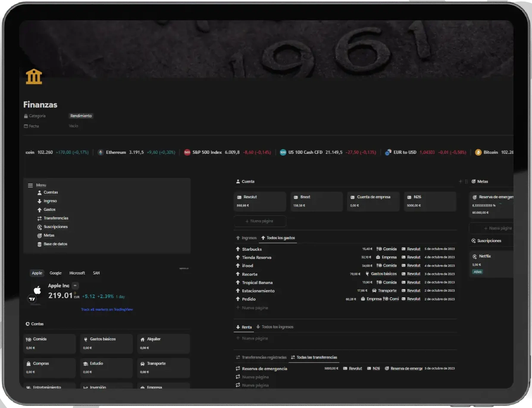This screenshot has height=408, width=532.
Task: Open the N26 account card
Action: (x=430, y=201)
